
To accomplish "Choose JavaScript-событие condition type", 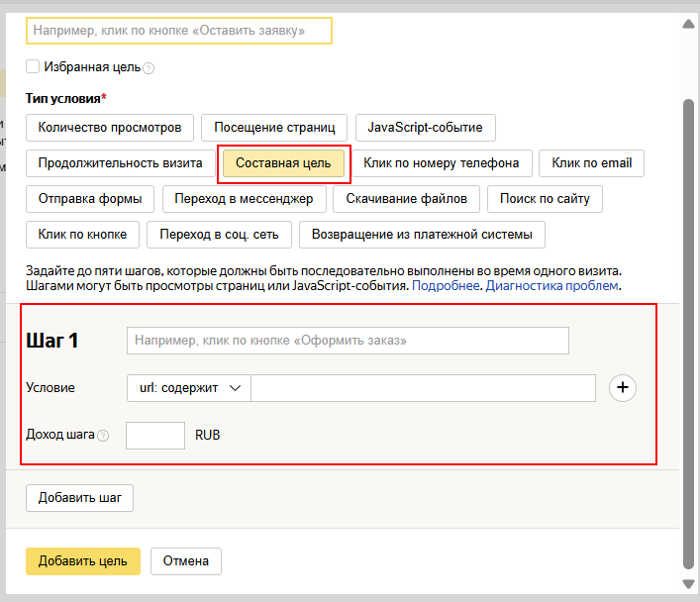I will pos(425,128).
